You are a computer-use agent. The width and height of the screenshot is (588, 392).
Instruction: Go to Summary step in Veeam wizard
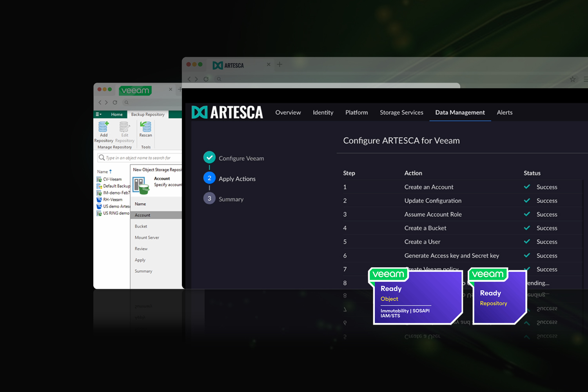143,271
